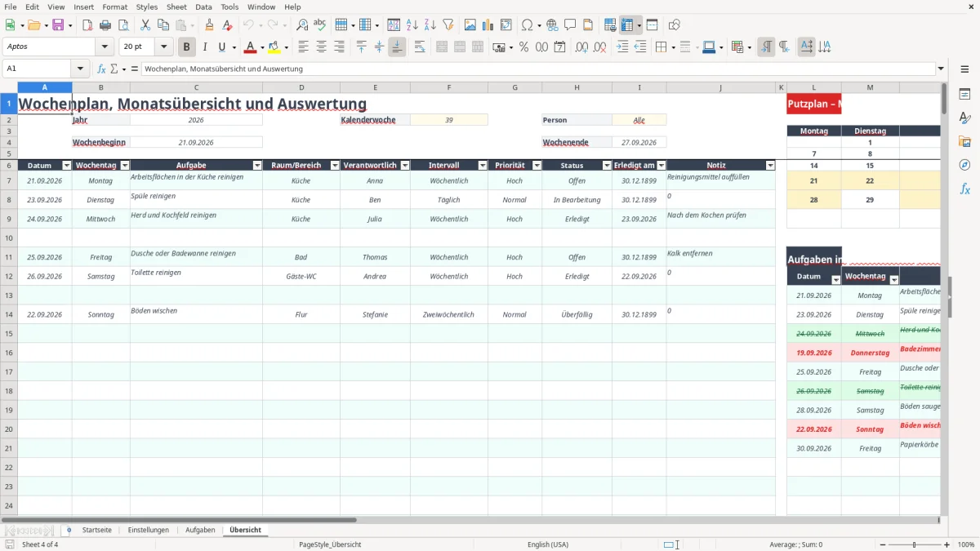Click the yellow background color swatch

click(274, 47)
